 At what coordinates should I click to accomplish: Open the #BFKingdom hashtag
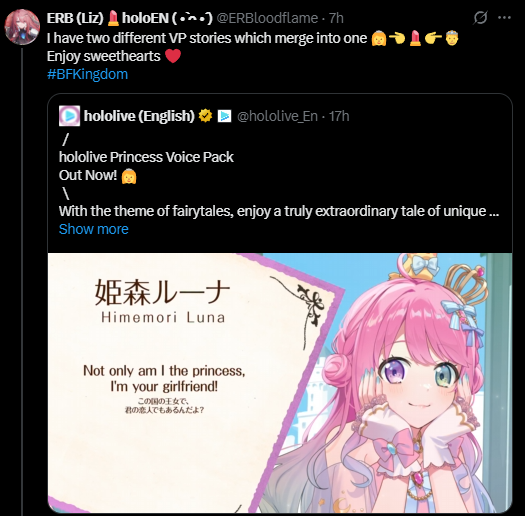click(x=87, y=74)
